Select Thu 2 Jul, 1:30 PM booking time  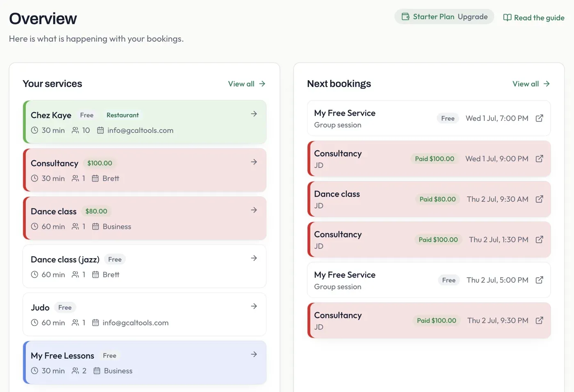tap(499, 240)
